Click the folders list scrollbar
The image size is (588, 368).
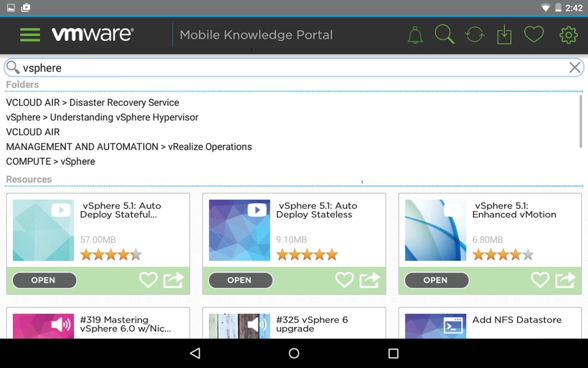click(581, 121)
